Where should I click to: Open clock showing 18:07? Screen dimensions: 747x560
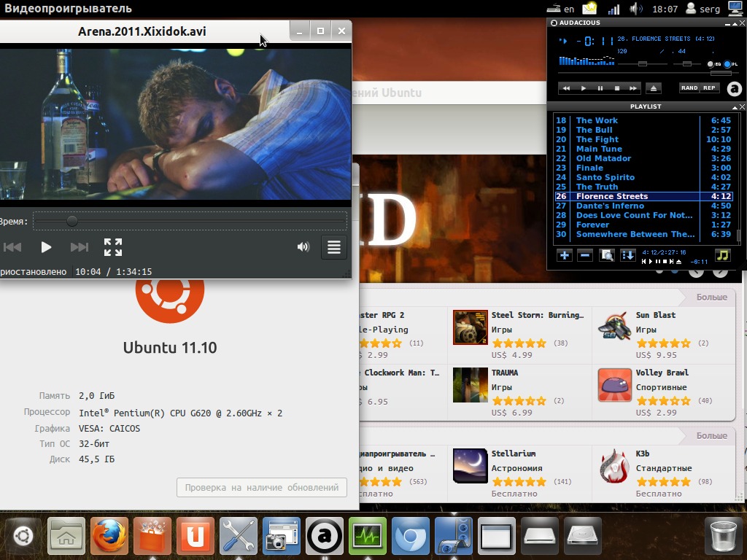[665, 9]
